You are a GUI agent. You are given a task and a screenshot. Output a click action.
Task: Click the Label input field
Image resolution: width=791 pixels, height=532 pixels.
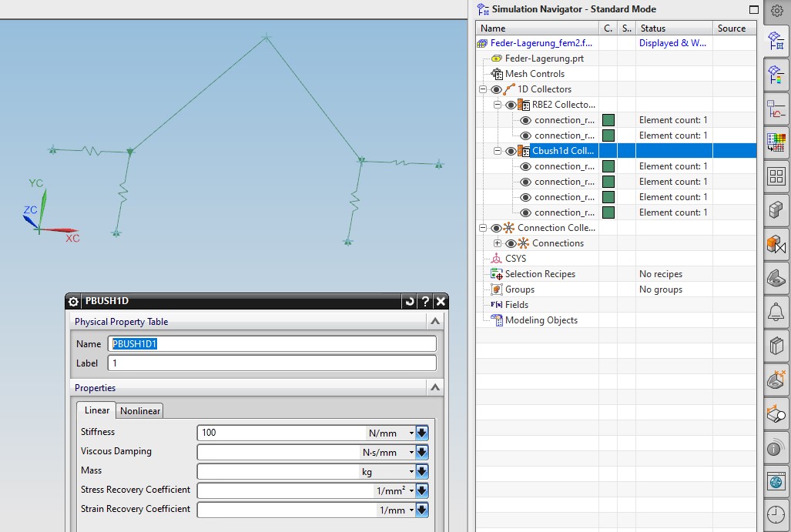(272, 363)
